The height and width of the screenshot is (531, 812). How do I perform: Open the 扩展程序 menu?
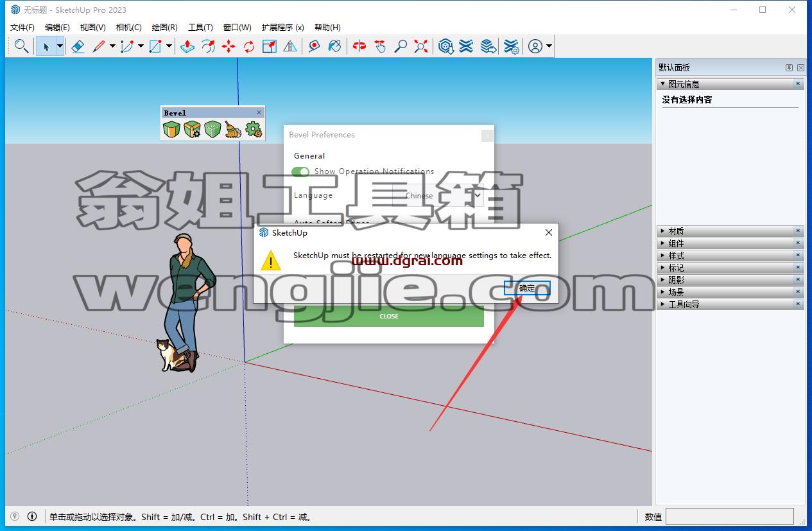(x=282, y=27)
